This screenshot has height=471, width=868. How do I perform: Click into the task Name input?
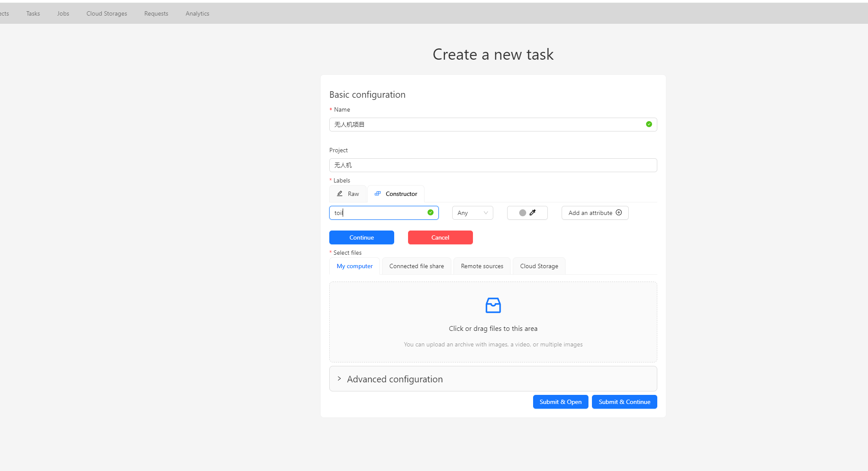tap(485, 125)
